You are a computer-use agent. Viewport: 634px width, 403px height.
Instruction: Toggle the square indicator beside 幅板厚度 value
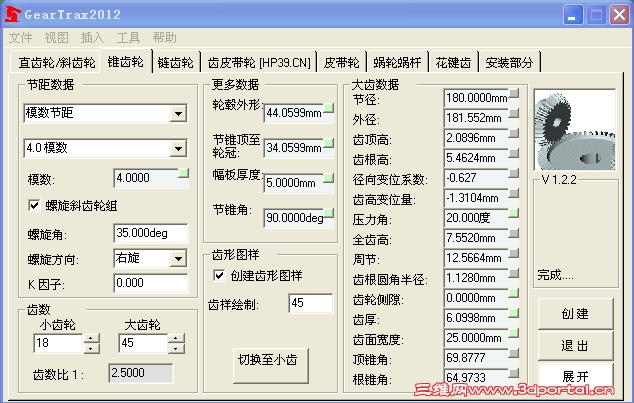(329, 178)
